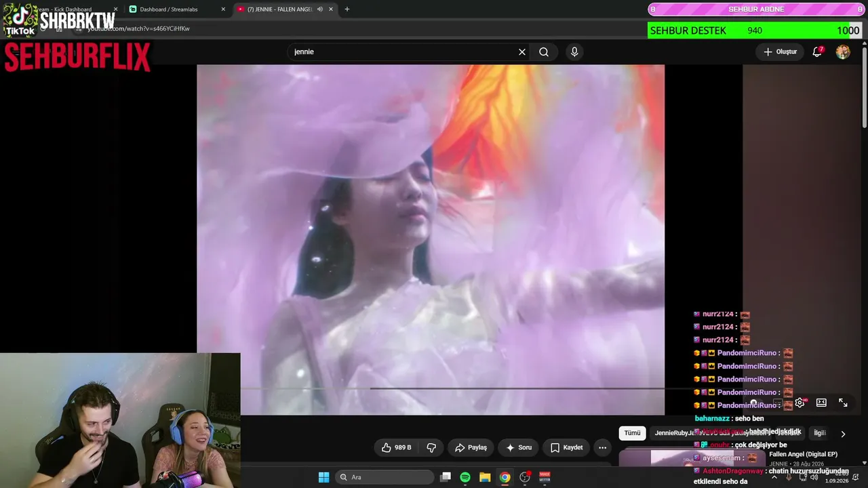Open Task View on the taskbar
The height and width of the screenshot is (488, 868).
pos(446,477)
